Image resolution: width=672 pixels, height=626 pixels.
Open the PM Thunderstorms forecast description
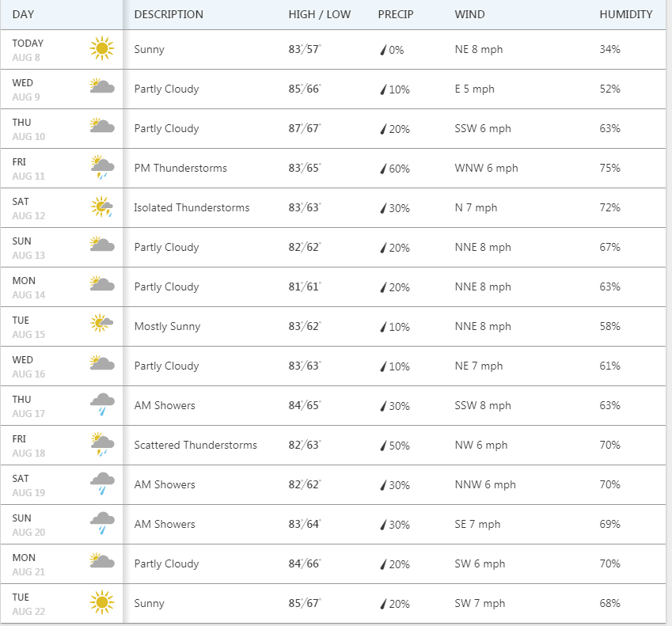point(180,168)
